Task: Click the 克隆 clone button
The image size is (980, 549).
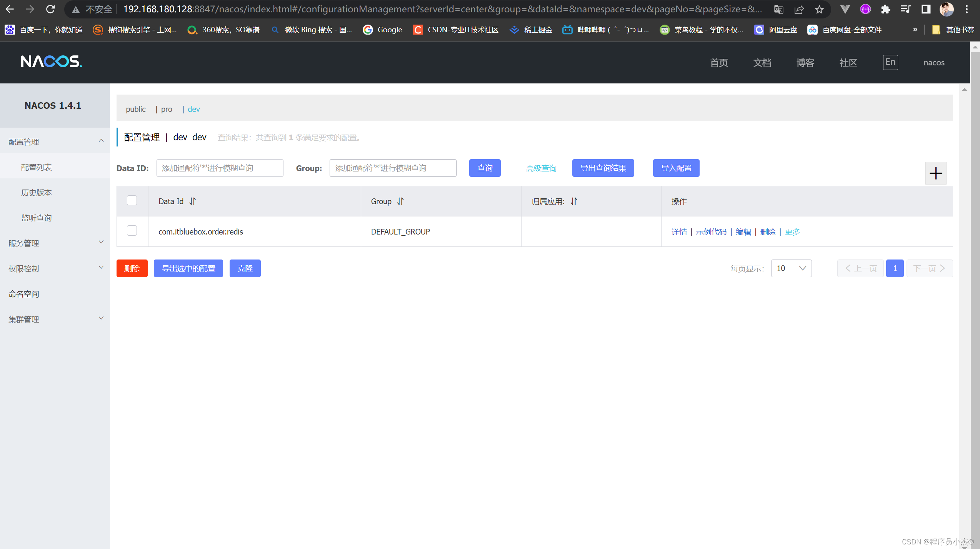Action: point(245,268)
